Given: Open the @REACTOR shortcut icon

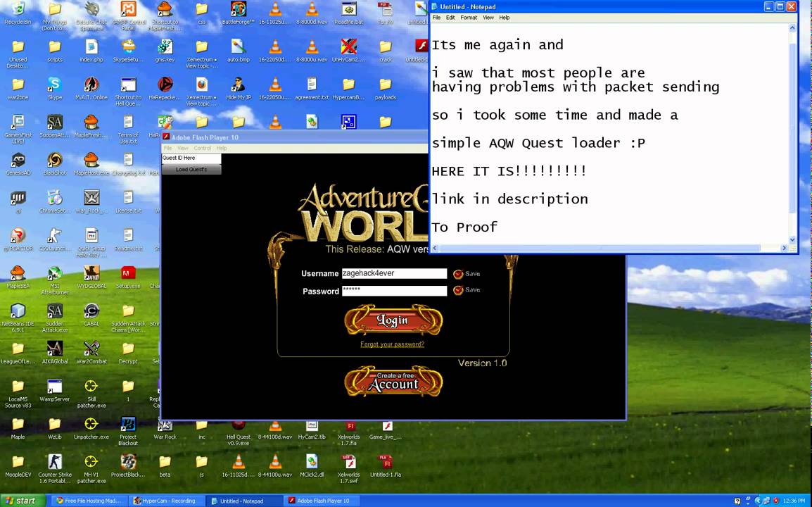Looking at the screenshot, I should click(18, 235).
